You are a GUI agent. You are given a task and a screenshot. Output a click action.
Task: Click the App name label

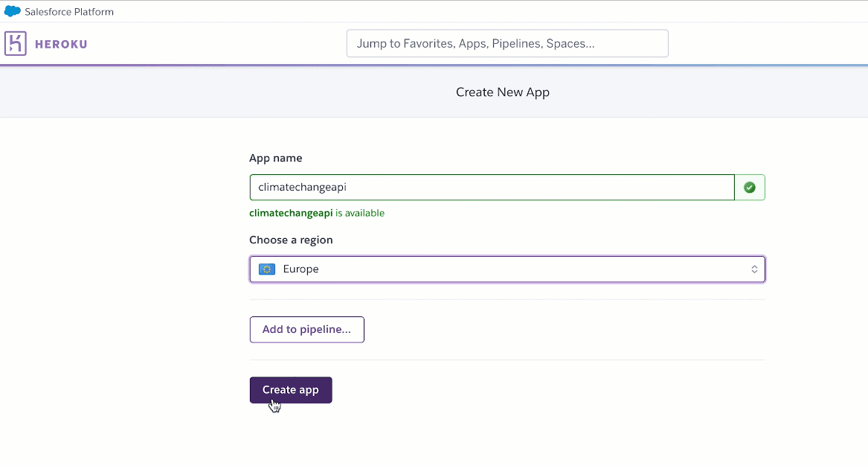click(276, 158)
